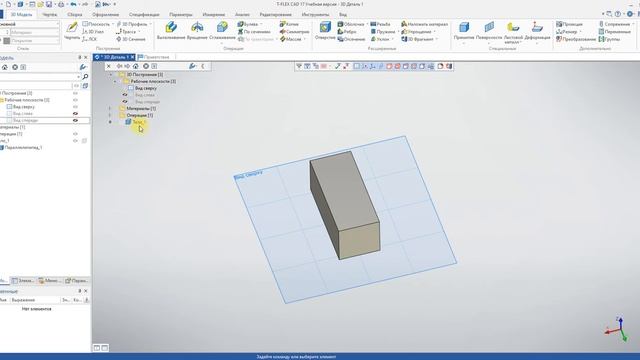The width and height of the screenshot is (640, 360).
Task: Click the Группы groups tool
Action: 609,39
